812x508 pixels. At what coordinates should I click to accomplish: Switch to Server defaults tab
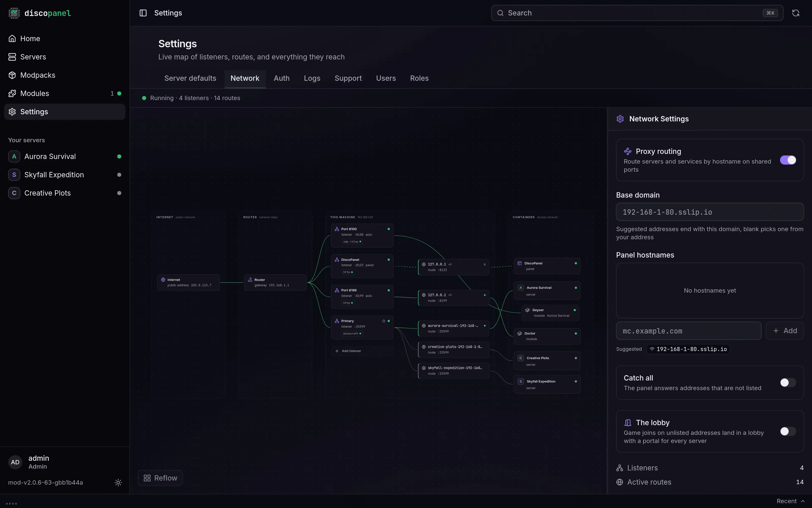point(190,78)
